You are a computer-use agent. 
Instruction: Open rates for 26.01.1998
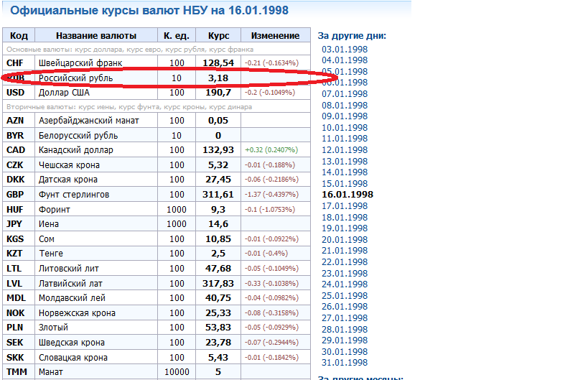345,307
